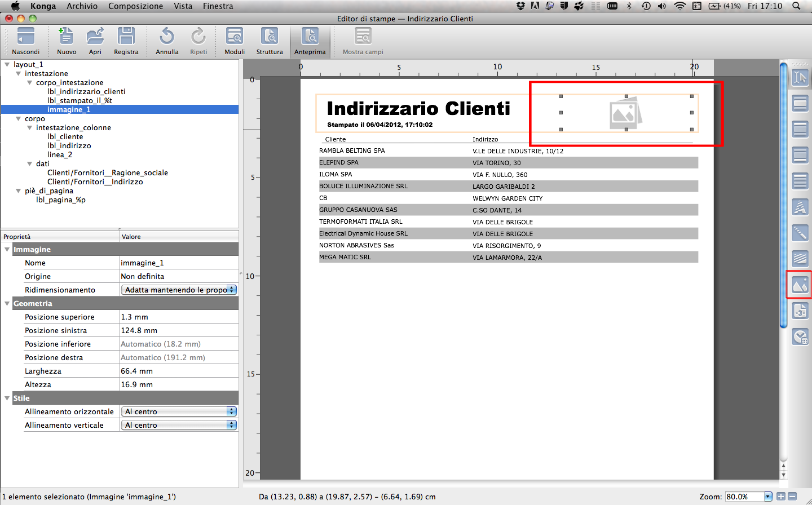This screenshot has width=812, height=505.
Task: Undo last action with Annulla
Action: [167, 41]
